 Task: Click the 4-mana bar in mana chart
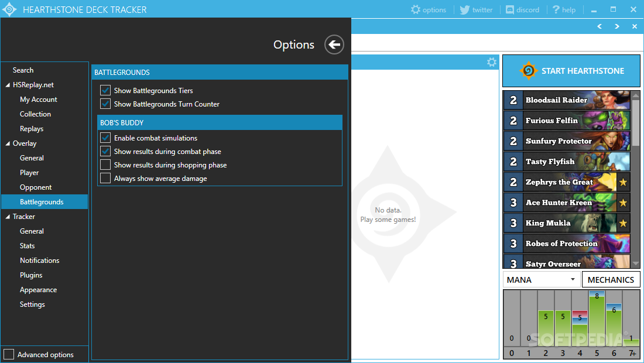tap(580, 329)
